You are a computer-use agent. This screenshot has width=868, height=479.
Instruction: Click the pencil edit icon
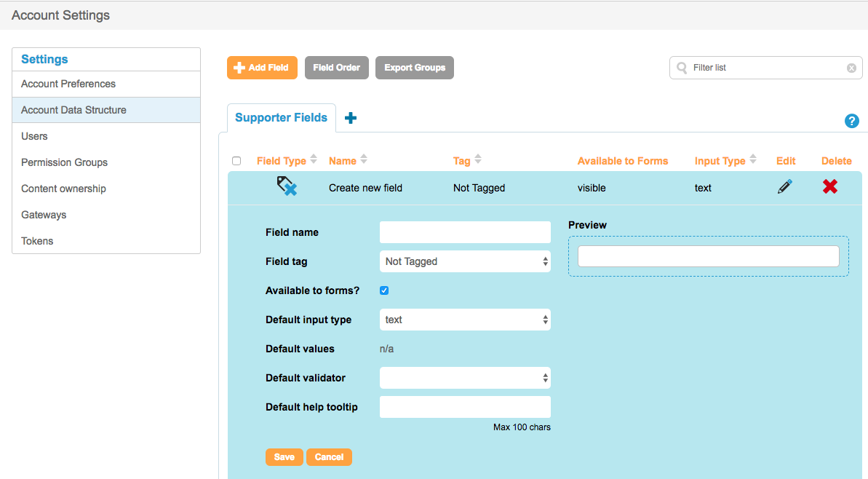(784, 187)
